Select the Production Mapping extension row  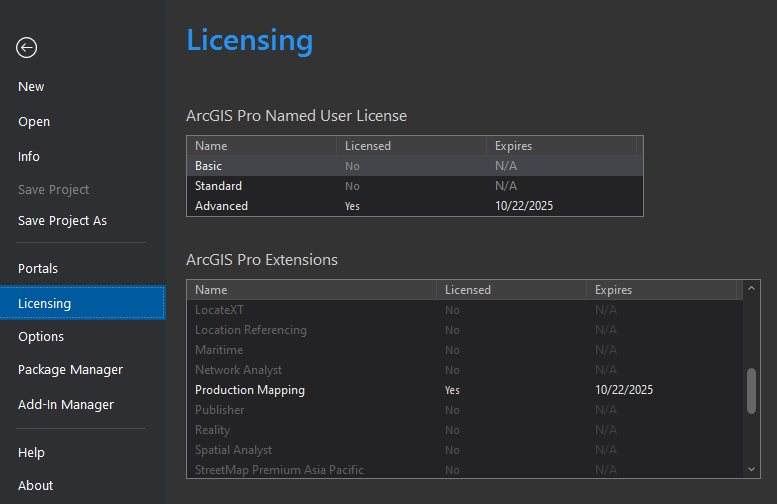pos(464,390)
